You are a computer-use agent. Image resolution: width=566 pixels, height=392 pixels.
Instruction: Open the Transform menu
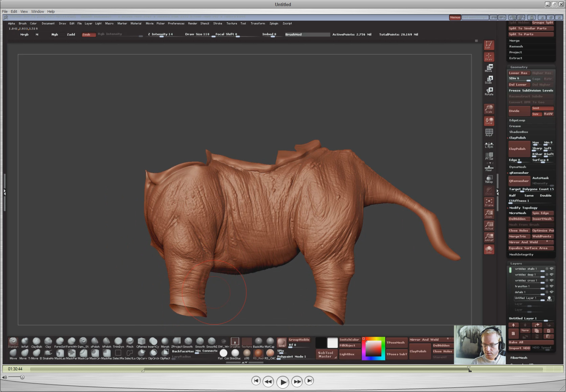coord(258,23)
